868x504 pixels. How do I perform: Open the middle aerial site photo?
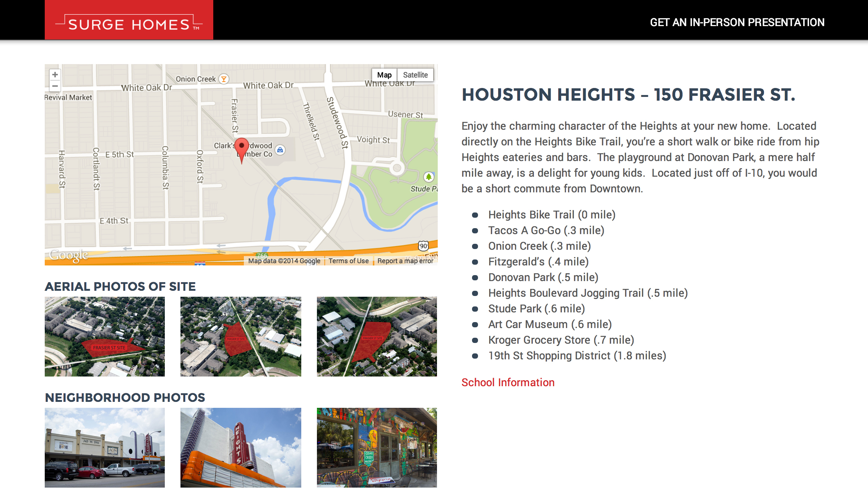pyautogui.click(x=240, y=337)
